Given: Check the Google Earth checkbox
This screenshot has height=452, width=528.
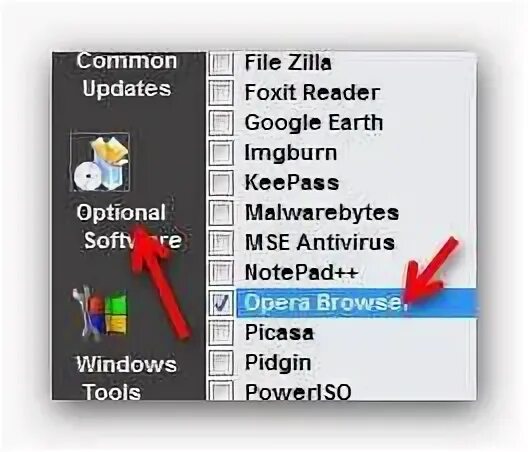Looking at the screenshot, I should click(x=221, y=122).
